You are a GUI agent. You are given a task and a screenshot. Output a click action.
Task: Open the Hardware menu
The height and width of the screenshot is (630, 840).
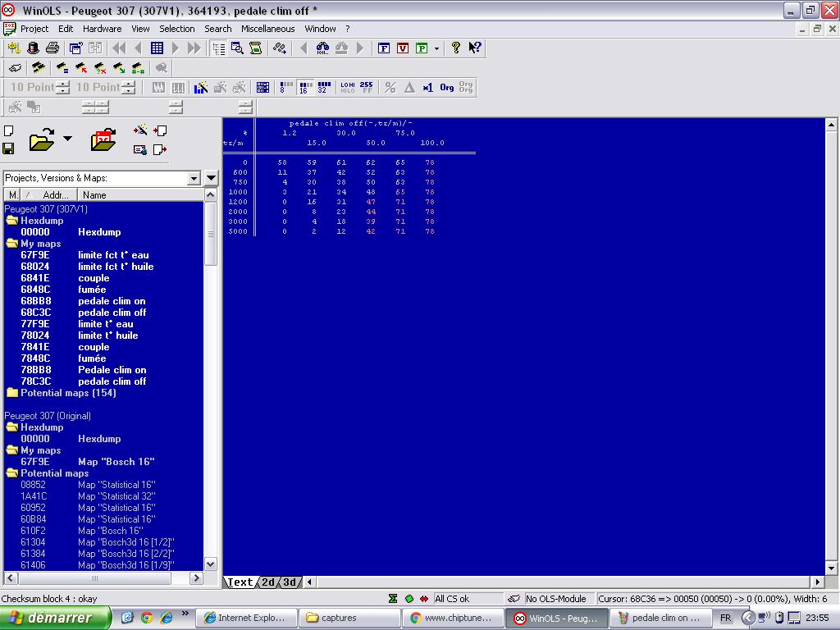[x=102, y=29]
